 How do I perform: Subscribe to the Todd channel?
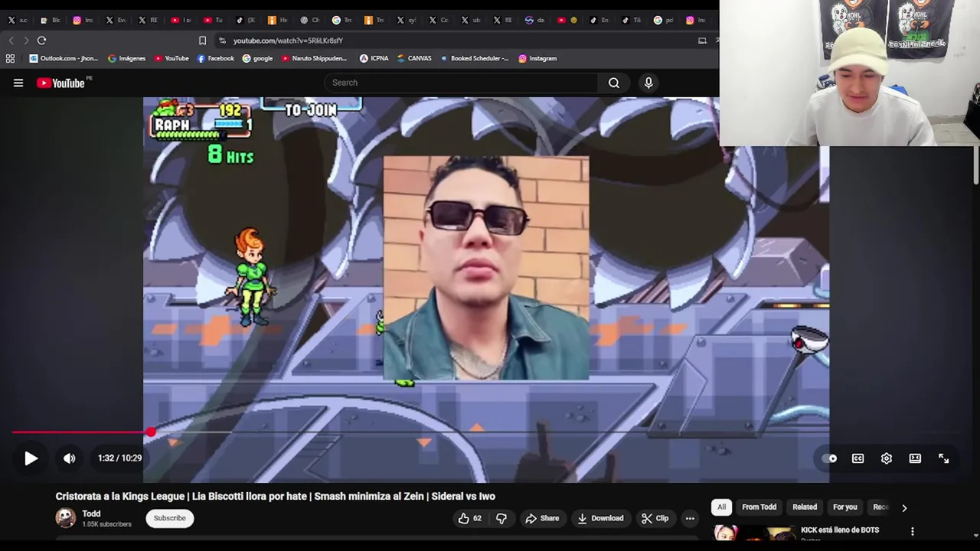[x=170, y=518]
